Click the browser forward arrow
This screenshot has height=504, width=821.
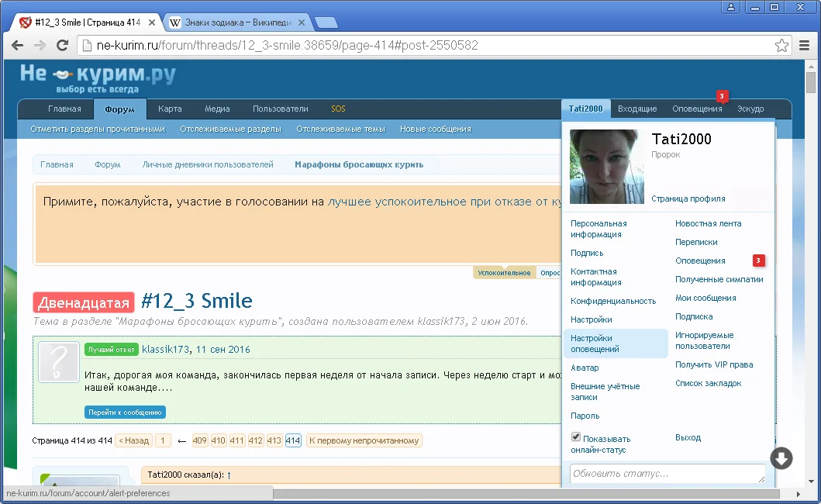click(x=40, y=45)
